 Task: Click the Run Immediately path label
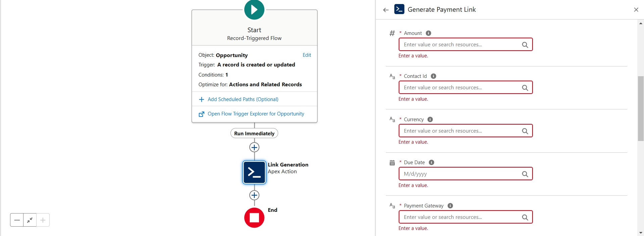click(254, 133)
